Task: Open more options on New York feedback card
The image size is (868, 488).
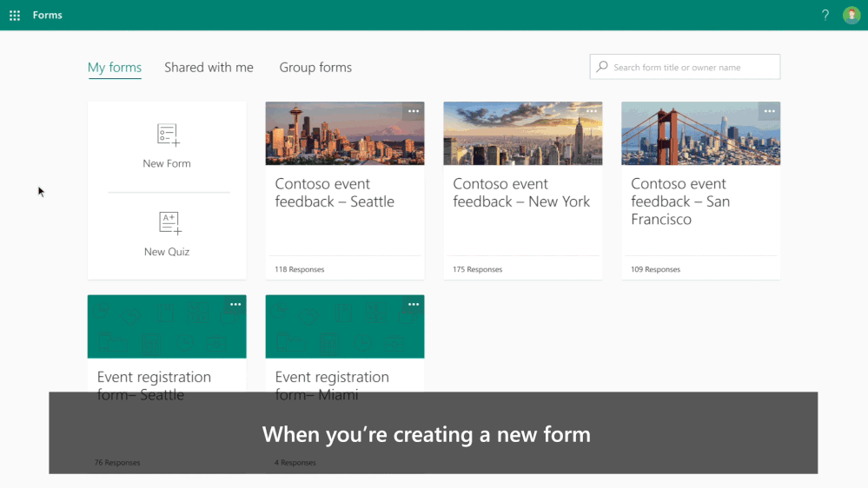Action: [x=592, y=111]
